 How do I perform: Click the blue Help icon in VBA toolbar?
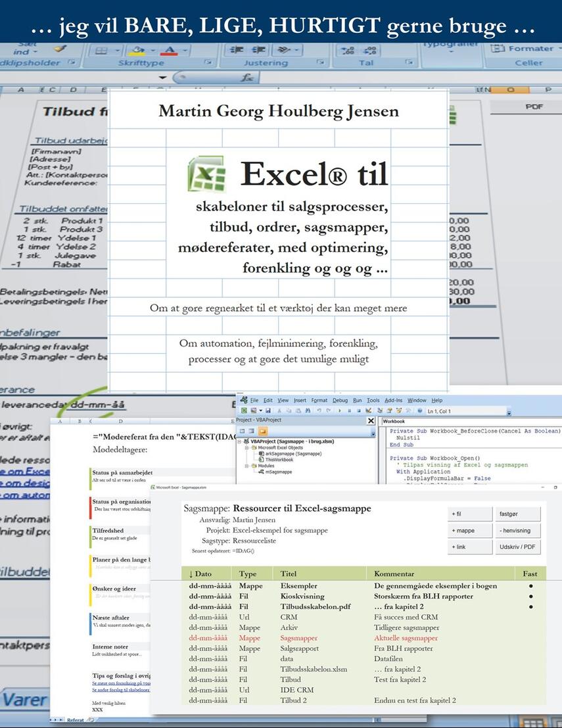(419, 410)
